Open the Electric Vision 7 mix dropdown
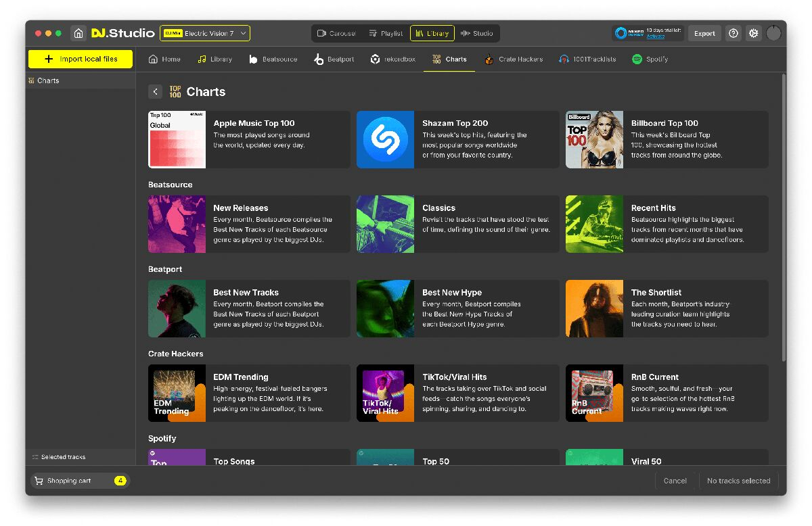This screenshot has height=526, width=812. tap(205, 33)
